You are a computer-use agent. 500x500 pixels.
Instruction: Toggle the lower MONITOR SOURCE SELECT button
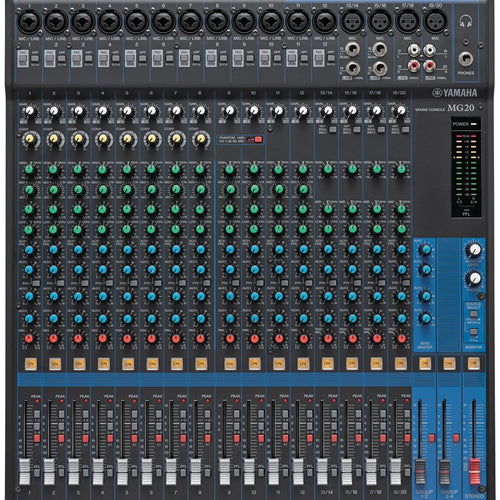[473, 332]
